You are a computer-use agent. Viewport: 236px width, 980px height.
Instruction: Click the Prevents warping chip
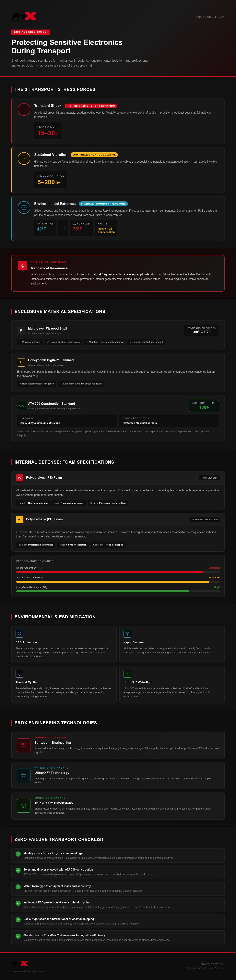click(30, 342)
